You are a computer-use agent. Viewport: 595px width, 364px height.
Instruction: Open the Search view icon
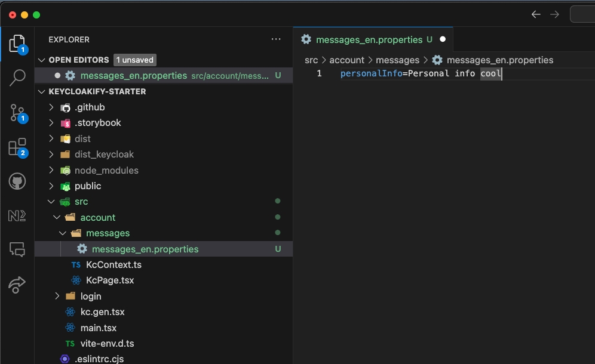pyautogui.click(x=17, y=77)
